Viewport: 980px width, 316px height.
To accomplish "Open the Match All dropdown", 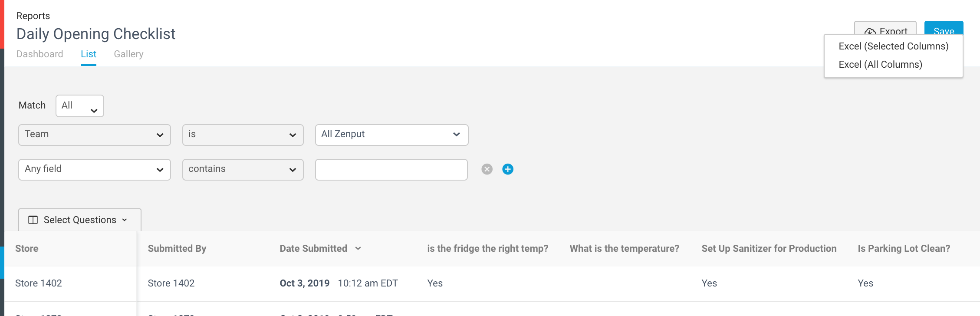I will pos(80,106).
